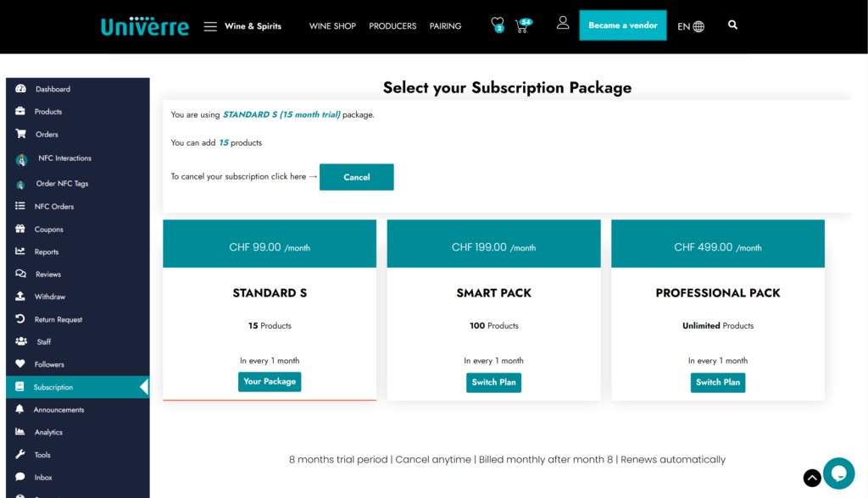Screen dimensions: 868x498
Task: Open the WINE SHOP menu
Action: (332, 26)
